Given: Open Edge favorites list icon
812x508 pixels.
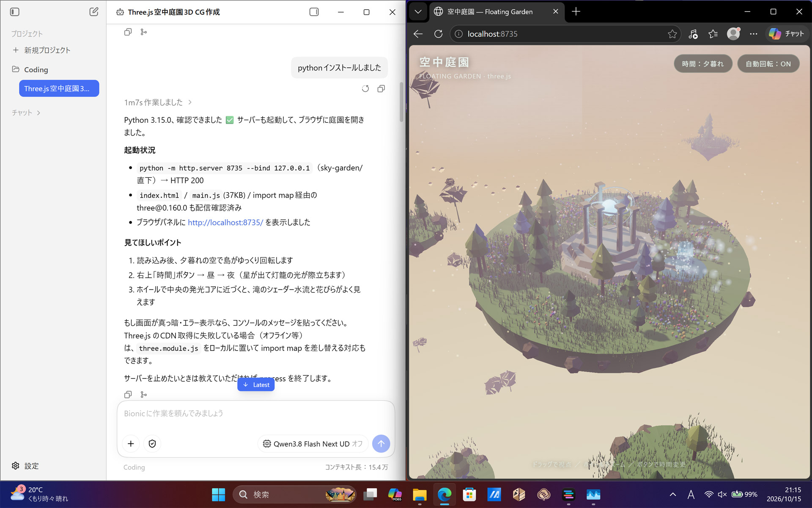Looking at the screenshot, I should point(713,34).
